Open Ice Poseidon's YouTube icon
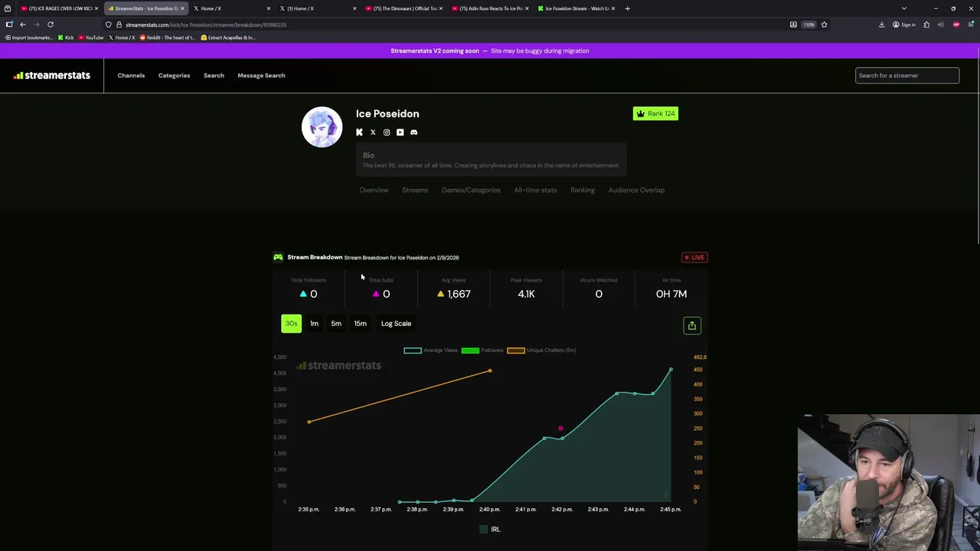This screenshot has height=551, width=980. [x=400, y=132]
